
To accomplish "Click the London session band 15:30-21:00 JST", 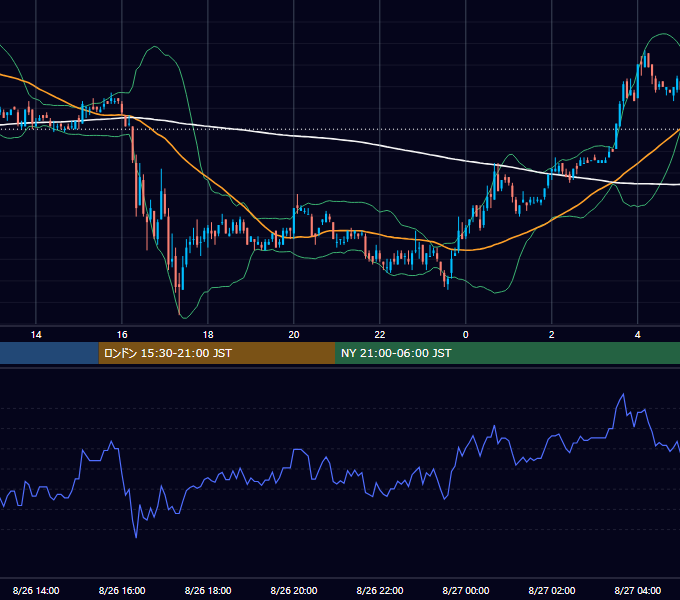I will click(x=217, y=353).
